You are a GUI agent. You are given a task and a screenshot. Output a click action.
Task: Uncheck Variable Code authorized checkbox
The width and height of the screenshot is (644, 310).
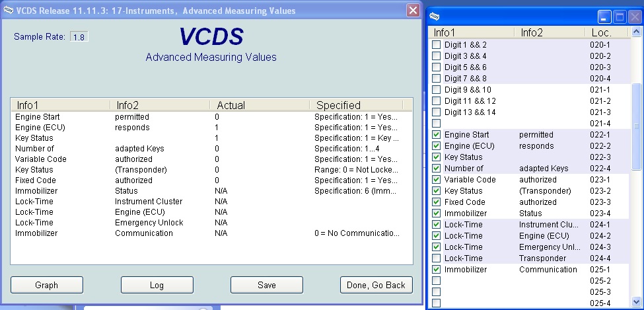[x=436, y=180]
